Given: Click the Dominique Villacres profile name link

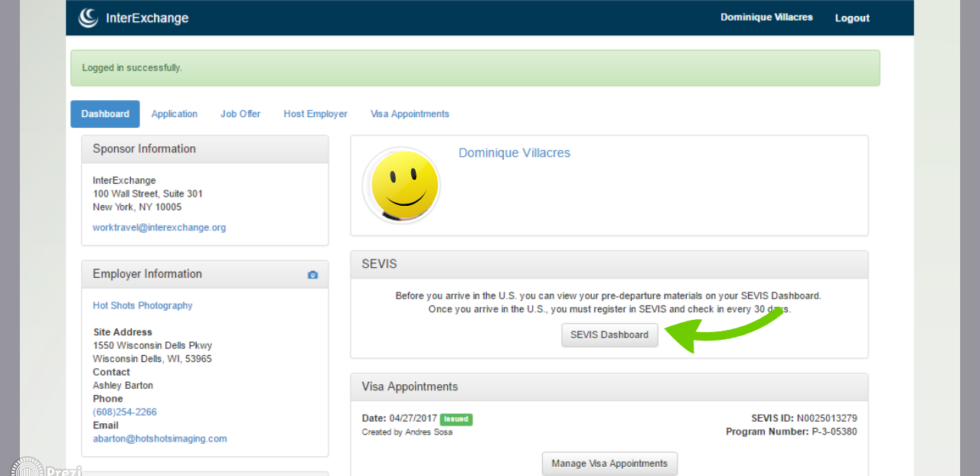Looking at the screenshot, I should [x=514, y=153].
